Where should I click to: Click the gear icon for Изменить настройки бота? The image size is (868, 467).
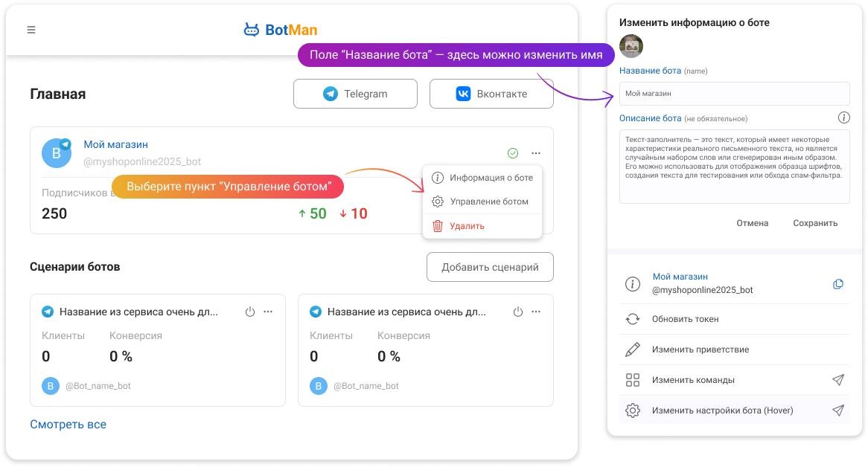[632, 410]
